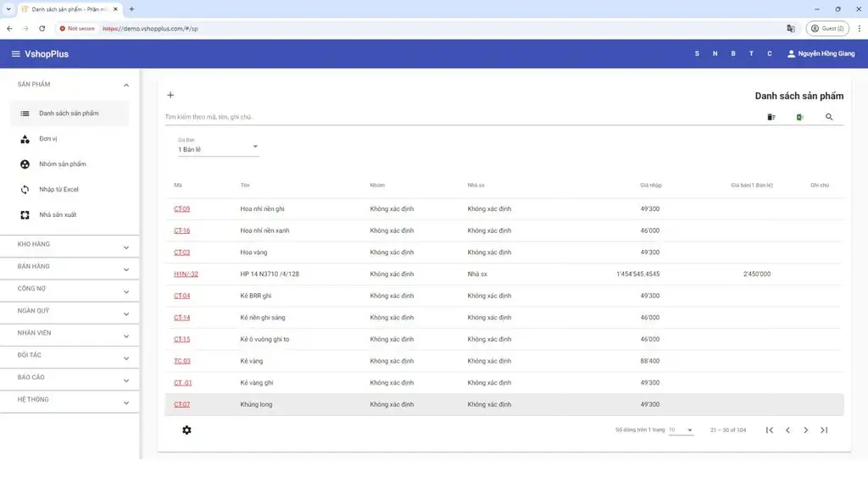
Task: Go to the next page arrow
Action: [x=805, y=430]
